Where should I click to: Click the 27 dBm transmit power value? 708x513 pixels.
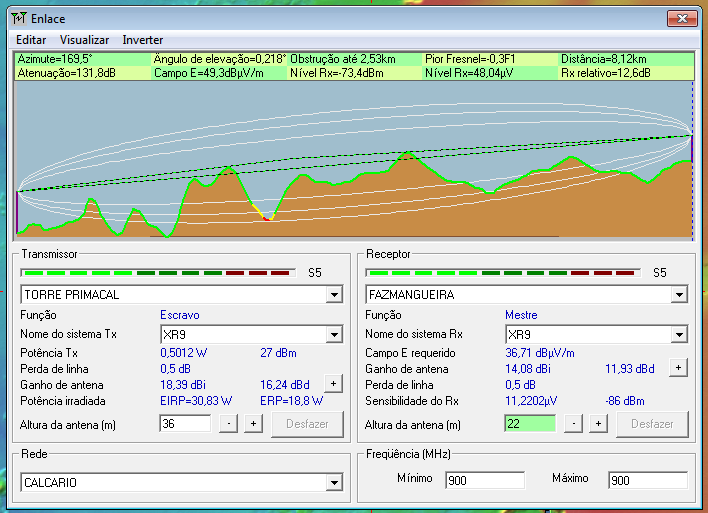(278, 353)
